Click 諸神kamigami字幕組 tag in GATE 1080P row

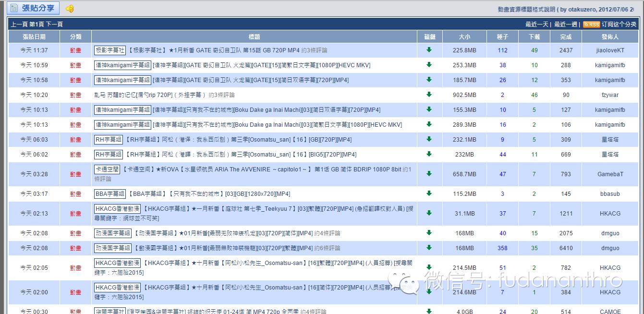click(x=122, y=65)
